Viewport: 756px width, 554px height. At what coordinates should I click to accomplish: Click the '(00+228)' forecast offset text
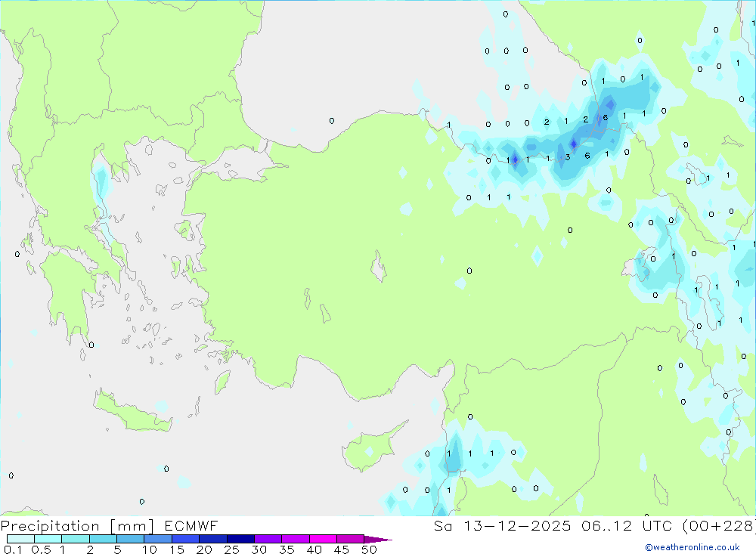(719, 525)
